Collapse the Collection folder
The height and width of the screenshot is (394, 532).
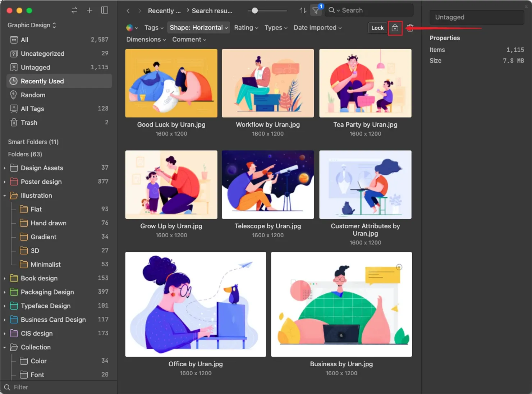(x=4, y=347)
